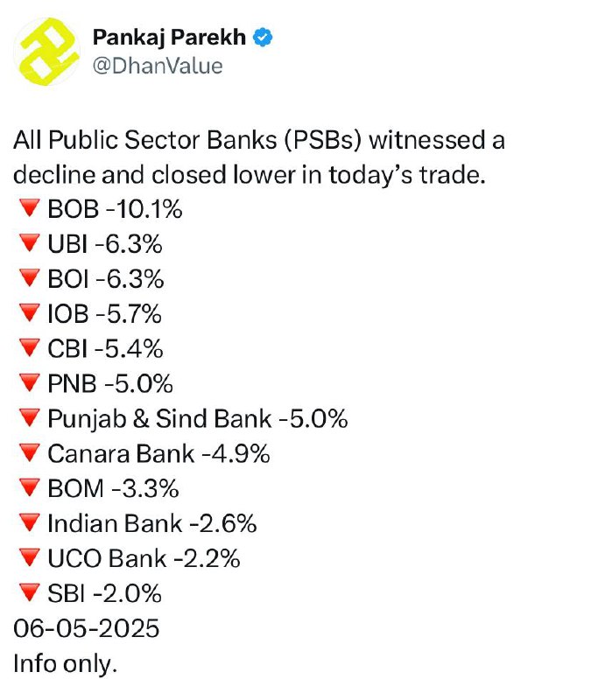Open Pankaj Parekh's profile avatar
591x700 pixels.
click(47, 52)
